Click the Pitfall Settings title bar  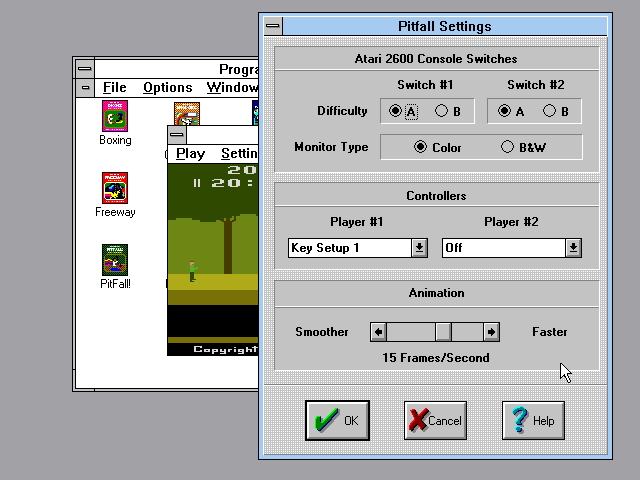pyautogui.click(x=445, y=26)
